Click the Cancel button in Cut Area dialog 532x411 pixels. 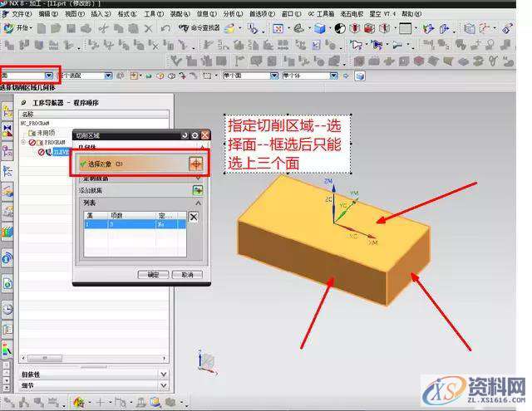[x=187, y=275]
